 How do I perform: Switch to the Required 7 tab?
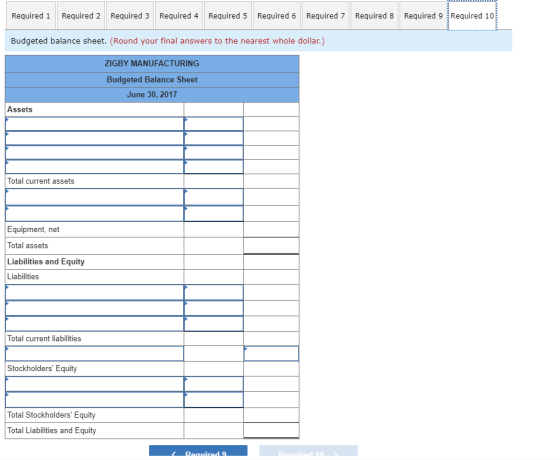[326, 16]
